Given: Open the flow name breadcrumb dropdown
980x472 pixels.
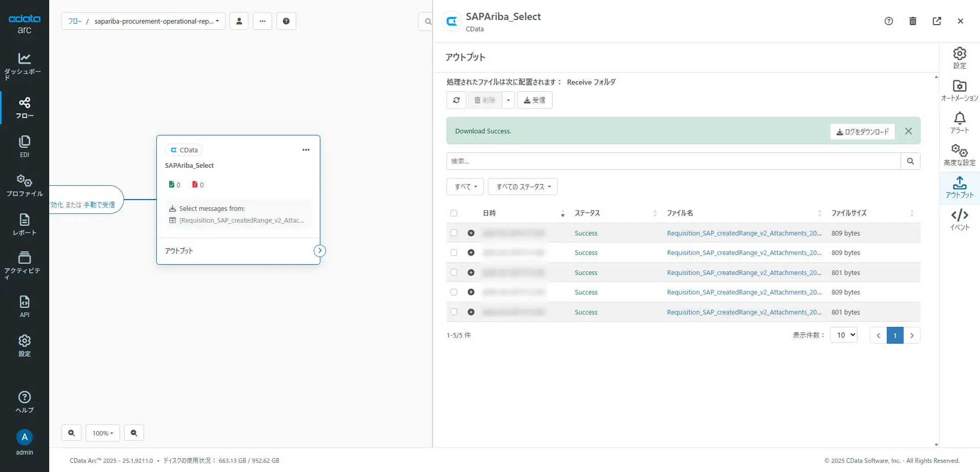Looking at the screenshot, I should point(156,21).
